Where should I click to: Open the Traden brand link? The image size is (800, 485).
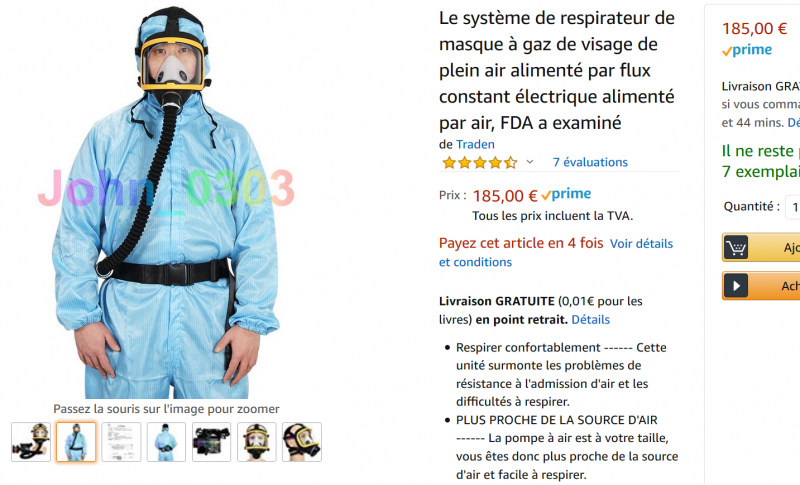pos(475,144)
